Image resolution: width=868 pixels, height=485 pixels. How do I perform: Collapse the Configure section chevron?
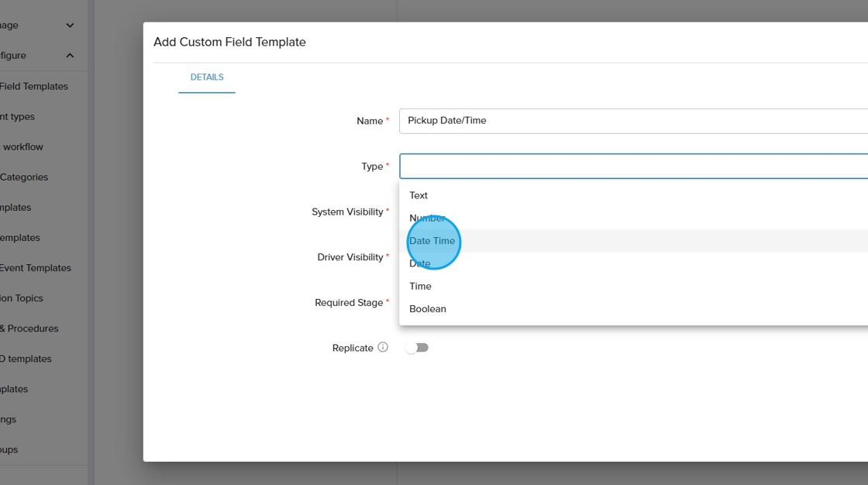(x=70, y=56)
